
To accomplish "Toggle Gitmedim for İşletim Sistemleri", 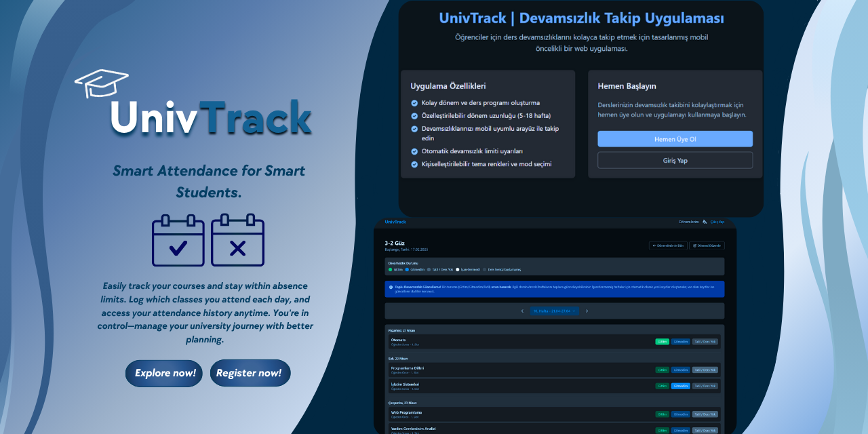I will coord(681,386).
